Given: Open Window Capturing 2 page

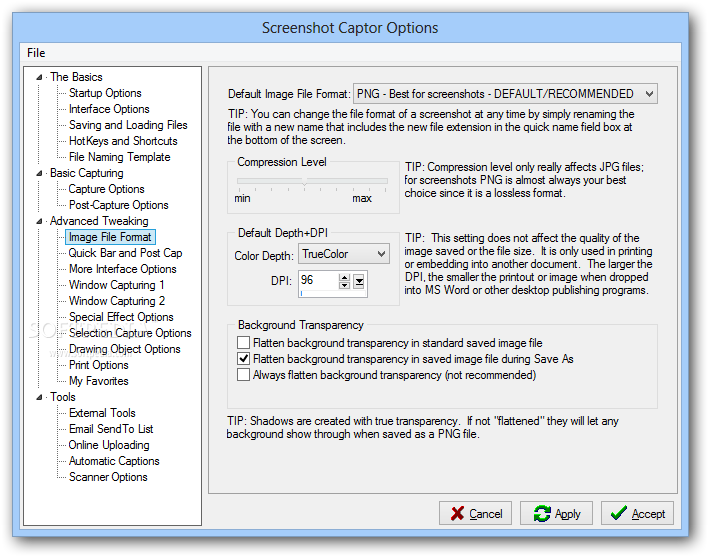Looking at the screenshot, I should pos(117,301).
